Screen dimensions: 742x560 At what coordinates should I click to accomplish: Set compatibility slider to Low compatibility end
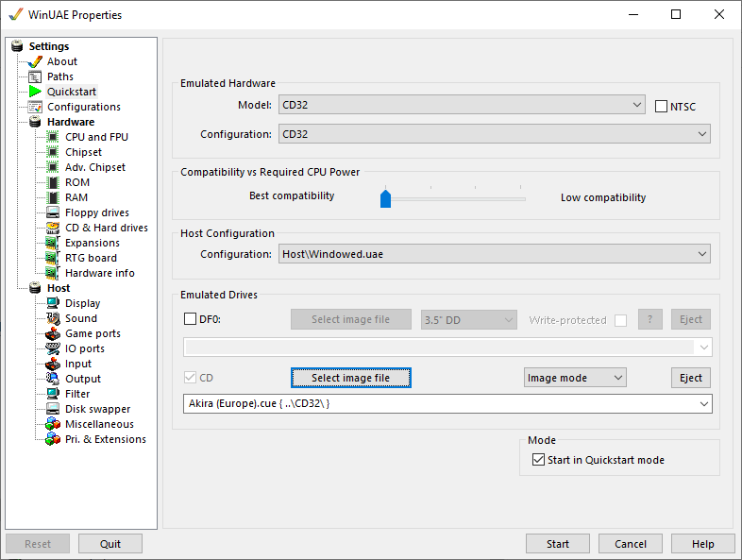click(x=520, y=199)
